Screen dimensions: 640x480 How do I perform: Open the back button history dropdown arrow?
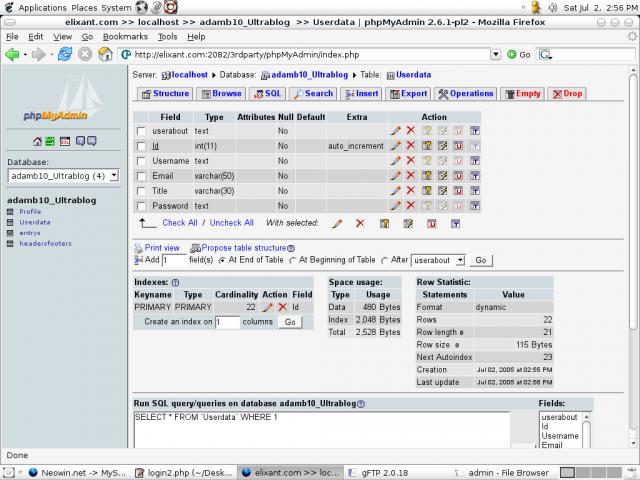pyautogui.click(x=25, y=55)
